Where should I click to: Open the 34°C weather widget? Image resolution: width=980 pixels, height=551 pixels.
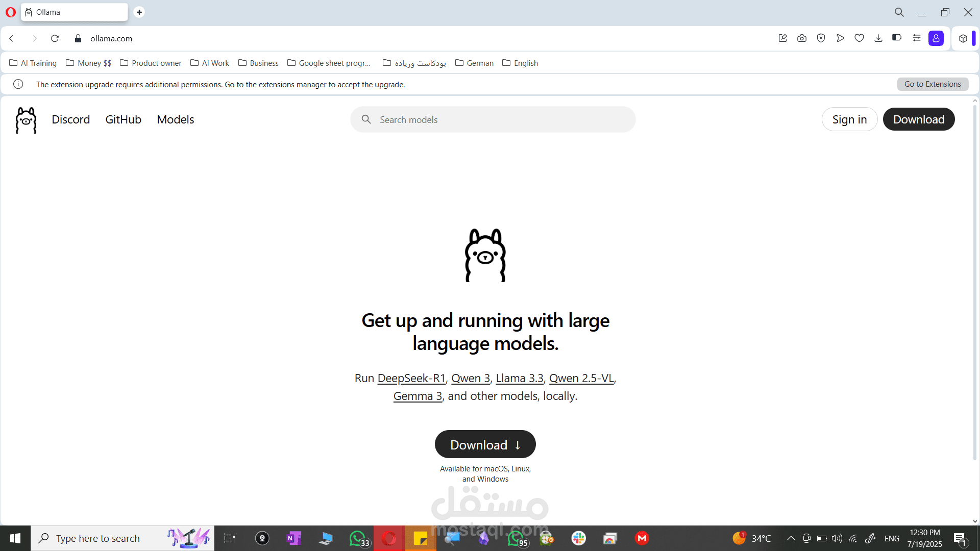pos(752,538)
